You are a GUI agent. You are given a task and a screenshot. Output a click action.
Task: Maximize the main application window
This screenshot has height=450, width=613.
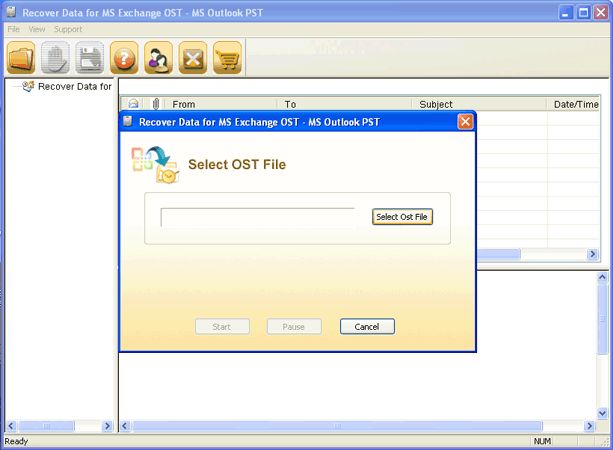coord(583,13)
